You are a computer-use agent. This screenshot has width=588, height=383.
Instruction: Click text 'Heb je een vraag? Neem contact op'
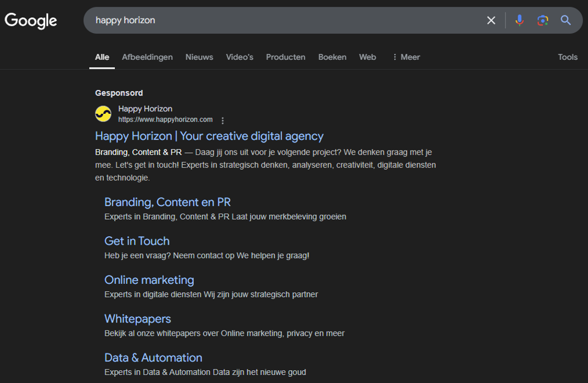click(x=169, y=256)
